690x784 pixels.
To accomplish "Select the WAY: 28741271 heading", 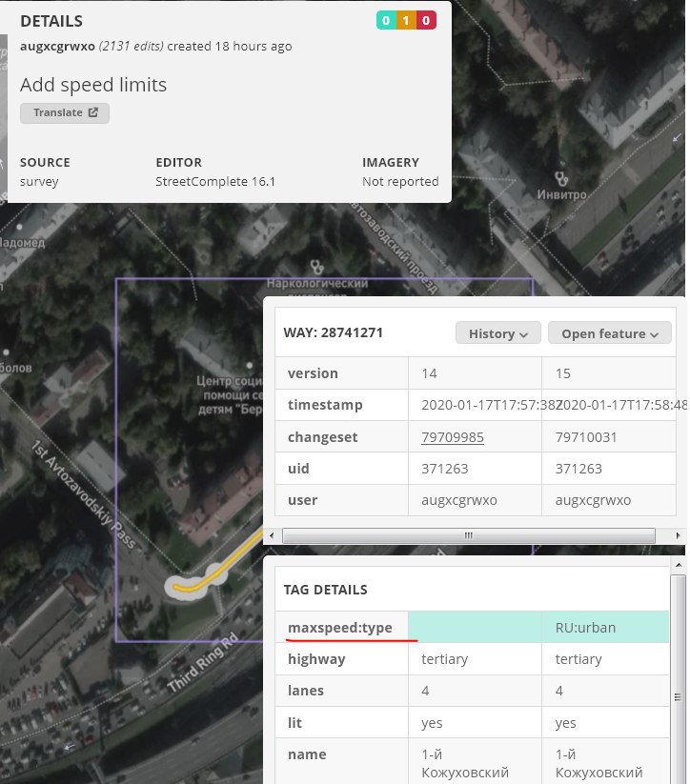I will 333,332.
